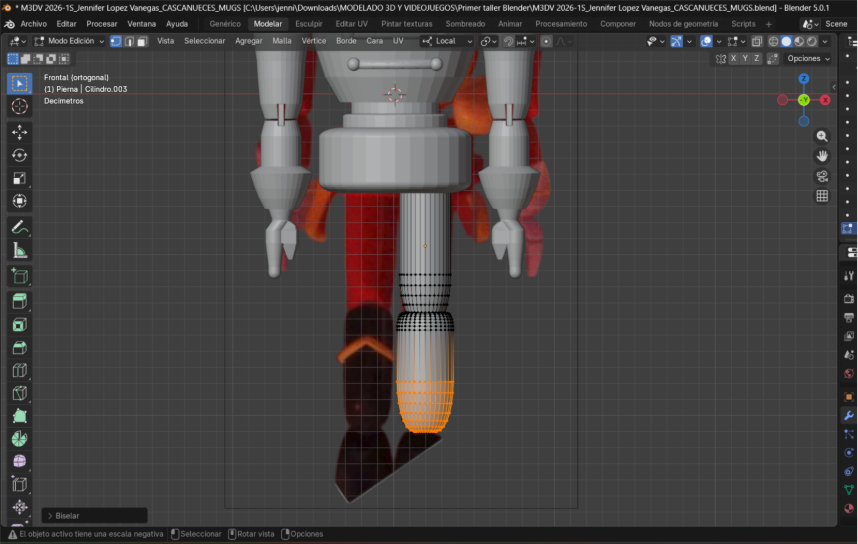This screenshot has width=858, height=544.
Task: Select the Move tool in the toolbar
Action: (x=19, y=131)
